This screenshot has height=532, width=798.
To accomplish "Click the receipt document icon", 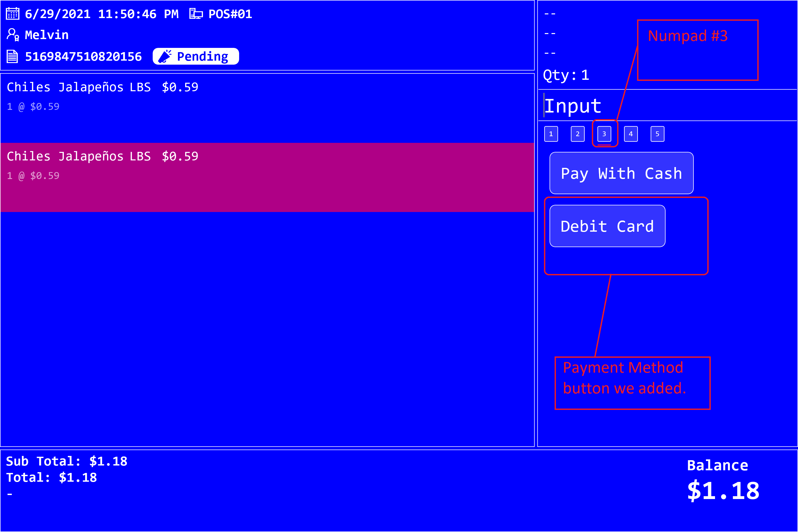I will click(13, 56).
